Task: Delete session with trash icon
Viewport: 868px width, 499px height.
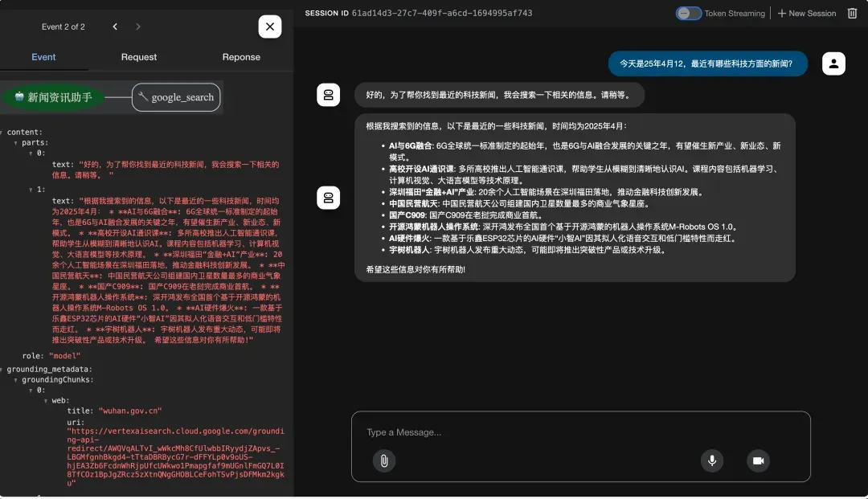Action: (x=853, y=14)
